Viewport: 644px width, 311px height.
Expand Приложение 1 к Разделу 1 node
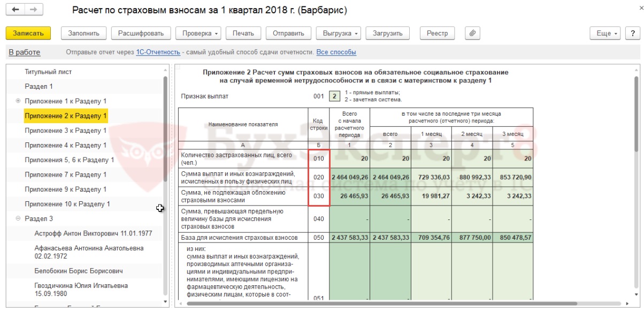[x=18, y=101]
